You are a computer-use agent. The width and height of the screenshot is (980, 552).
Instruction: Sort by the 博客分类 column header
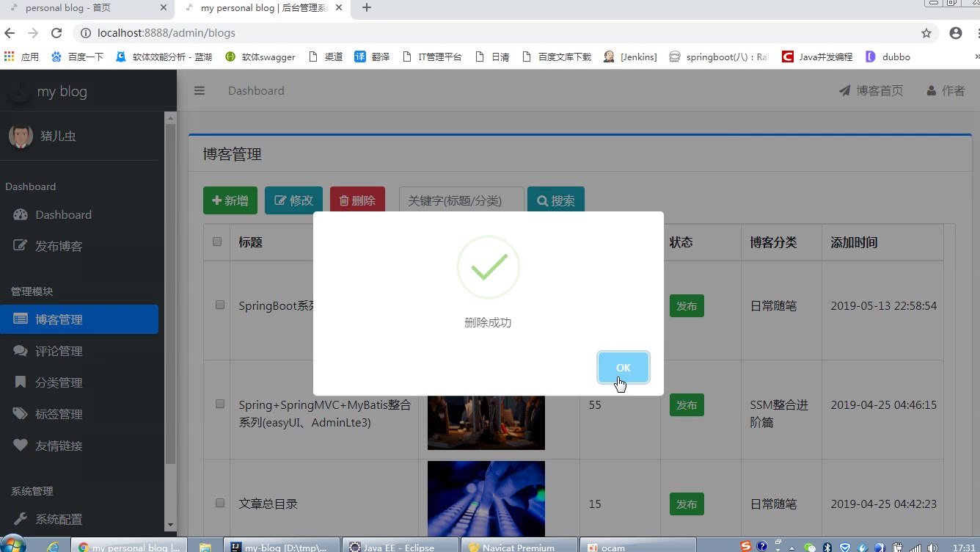pos(781,242)
